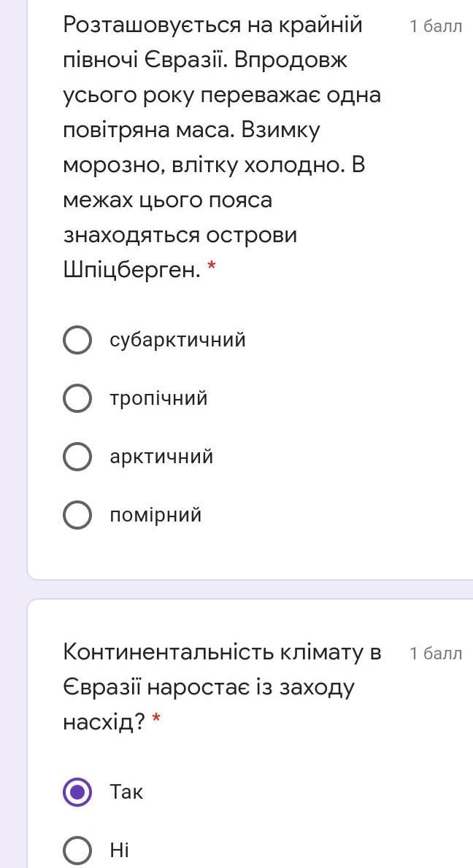Click the тропічний answer label text
This screenshot has height=868, width=473.
pos(158,398)
